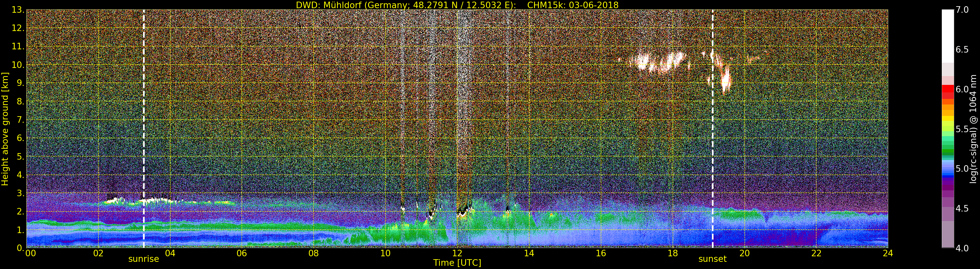The image size is (980, 269).
Task: Click the "5.0" colorbar tick value
Action: (x=962, y=168)
